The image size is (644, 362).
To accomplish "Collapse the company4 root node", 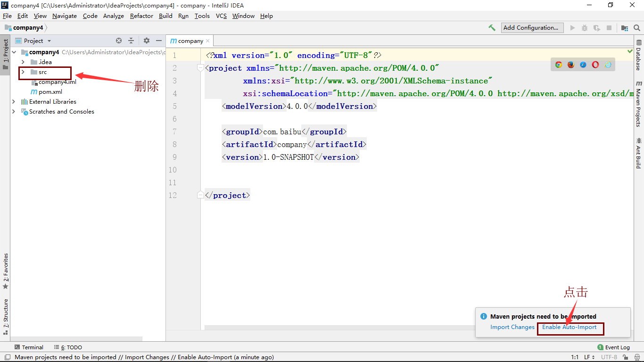I will point(14,52).
